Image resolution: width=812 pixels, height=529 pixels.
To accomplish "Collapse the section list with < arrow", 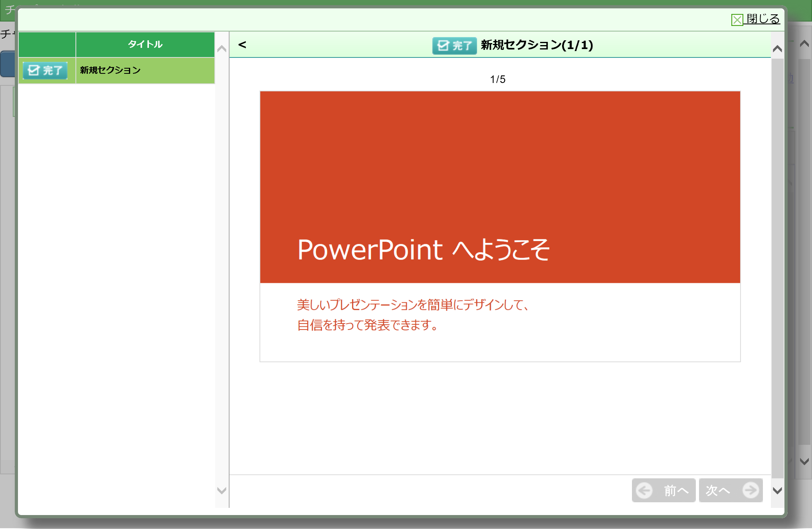I will click(x=242, y=45).
